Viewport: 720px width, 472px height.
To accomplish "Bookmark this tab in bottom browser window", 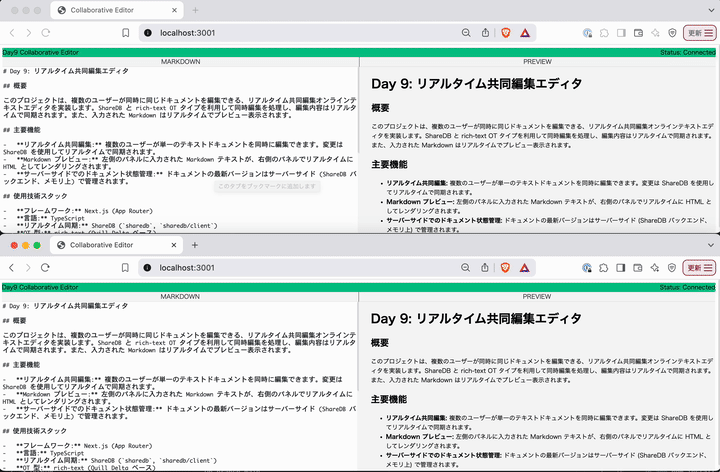I will pyautogui.click(x=125, y=268).
